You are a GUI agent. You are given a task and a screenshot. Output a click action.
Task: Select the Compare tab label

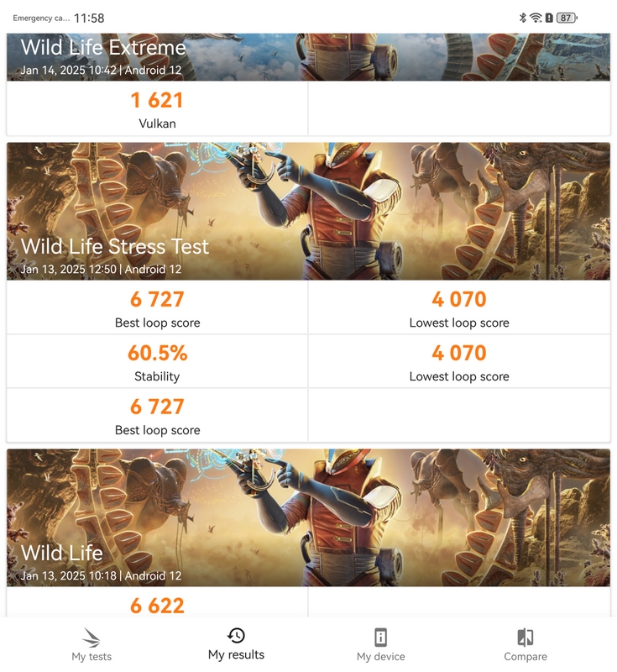pos(525,657)
